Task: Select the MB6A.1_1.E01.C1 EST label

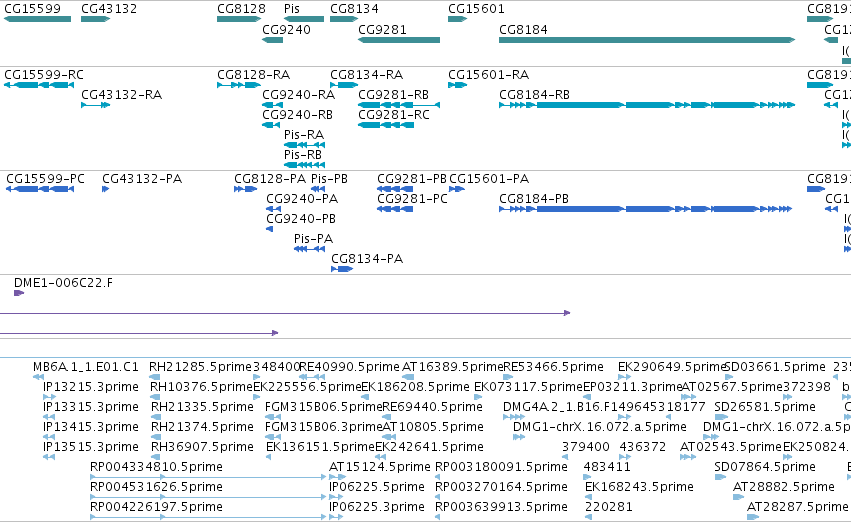Action: (x=85, y=367)
